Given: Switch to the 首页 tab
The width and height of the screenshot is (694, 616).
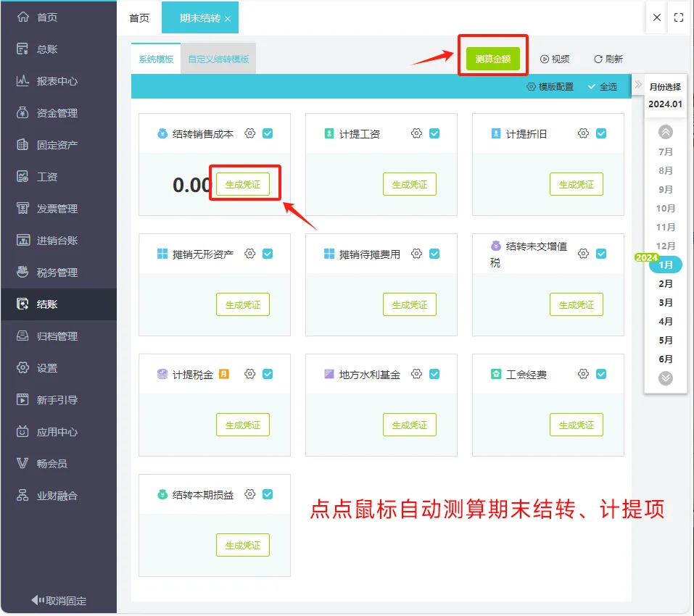Looking at the screenshot, I should coord(139,17).
